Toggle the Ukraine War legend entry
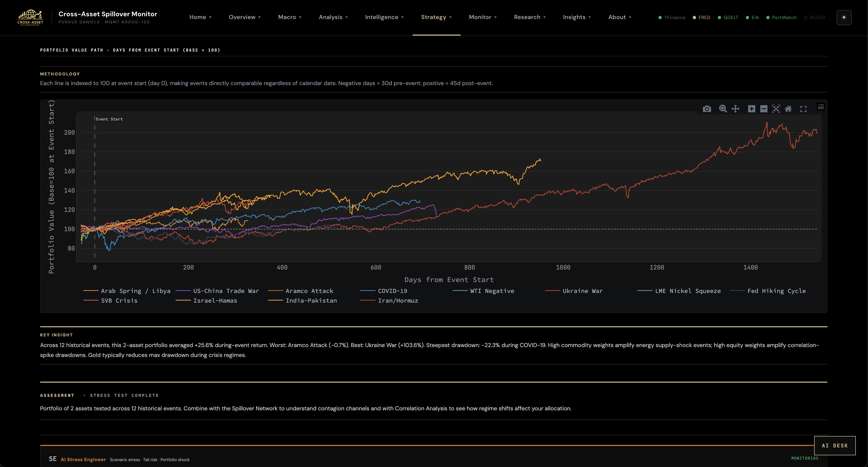868x467 pixels. click(x=574, y=291)
